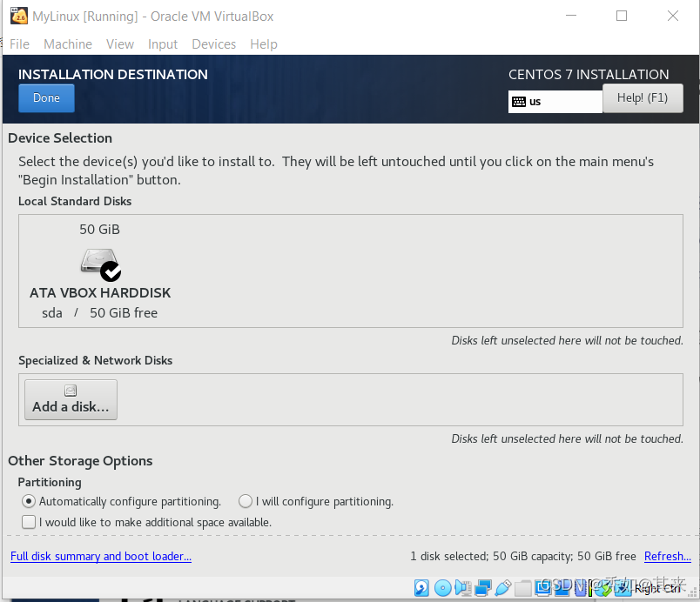Viewport: 700px width, 602px height.
Task: Click the optical disc status icon
Action: 443,588
